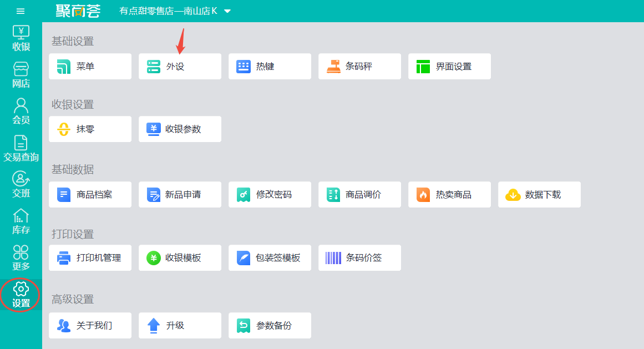Open the 条码秤 barcode scale tile
The width and height of the screenshot is (644, 349).
[x=359, y=67]
